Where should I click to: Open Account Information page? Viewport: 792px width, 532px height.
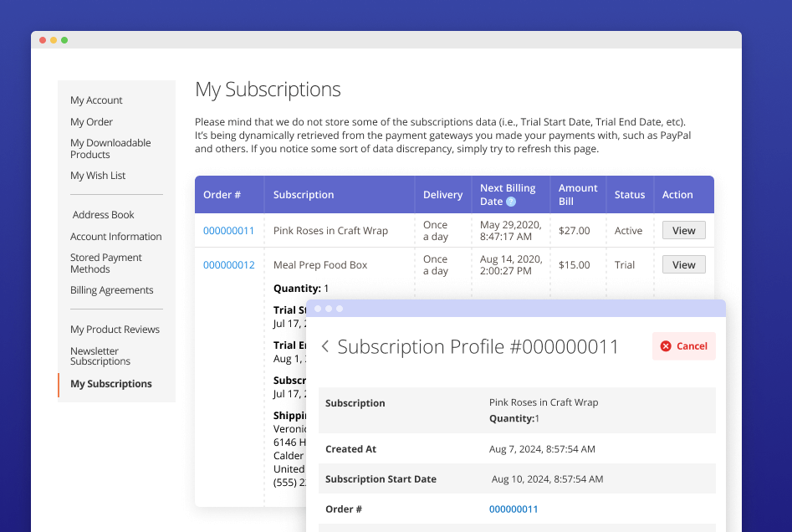pyautogui.click(x=115, y=237)
